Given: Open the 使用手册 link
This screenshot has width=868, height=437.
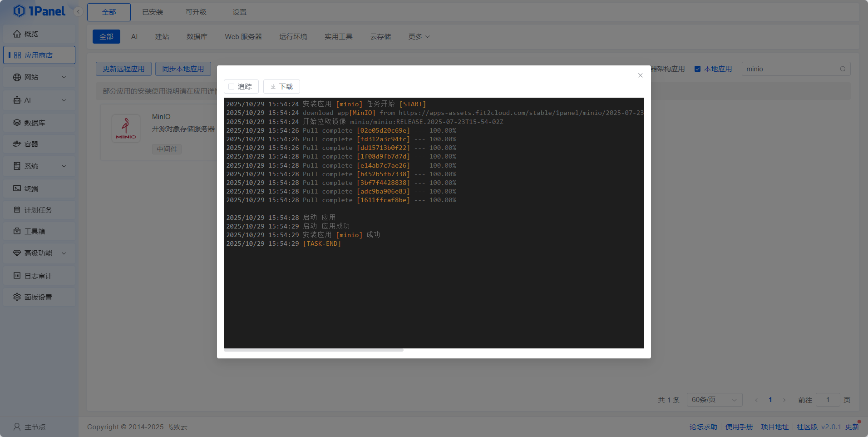Looking at the screenshot, I should pyautogui.click(x=739, y=427).
